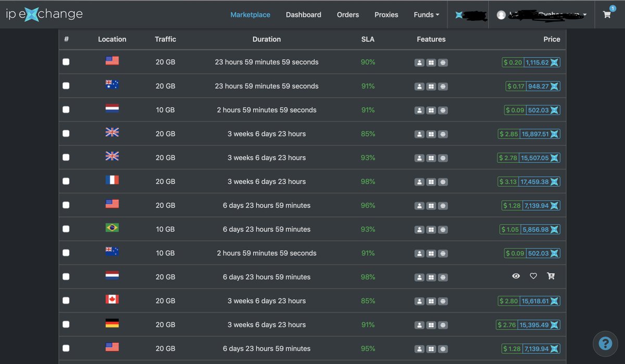This screenshot has height=364, width=625.
Task: Click globe feature icon in Germany row
Action: 443,325
